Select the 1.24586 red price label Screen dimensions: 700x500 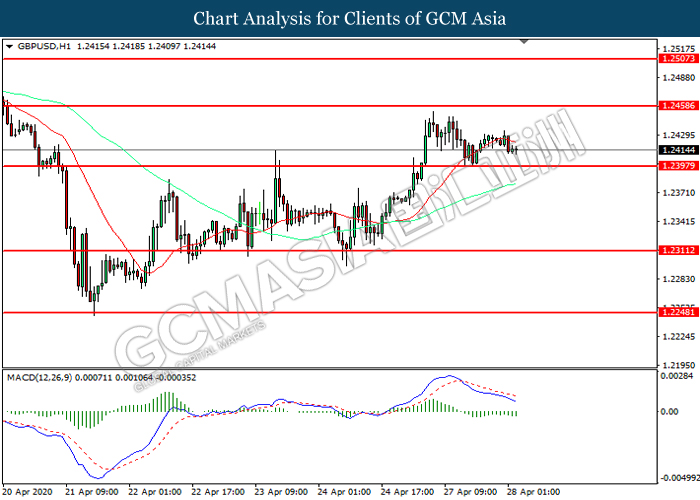[678, 106]
